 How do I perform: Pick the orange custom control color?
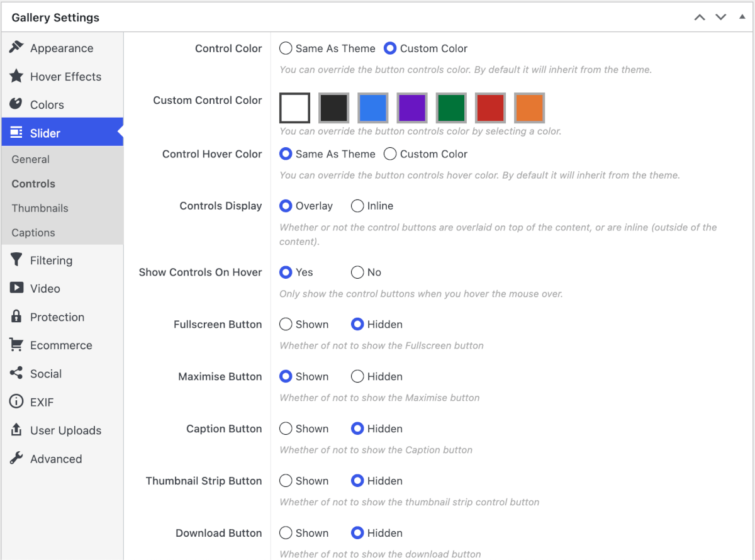(x=529, y=108)
